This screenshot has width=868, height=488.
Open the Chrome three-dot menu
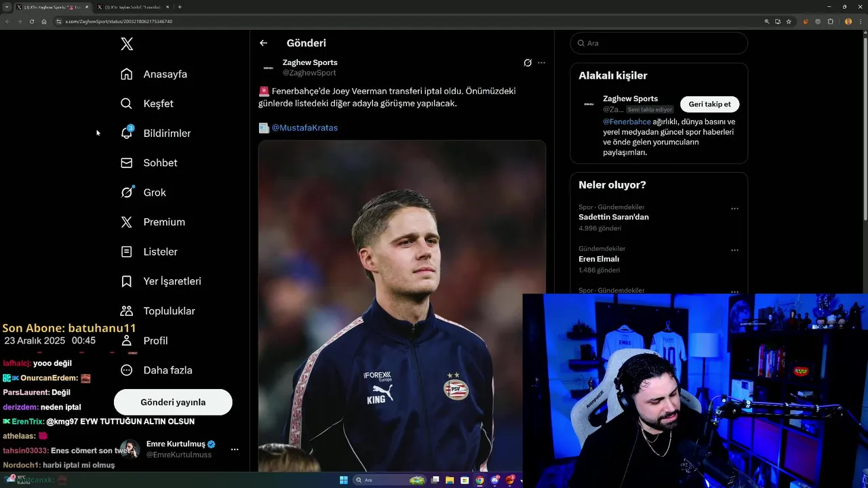click(861, 21)
